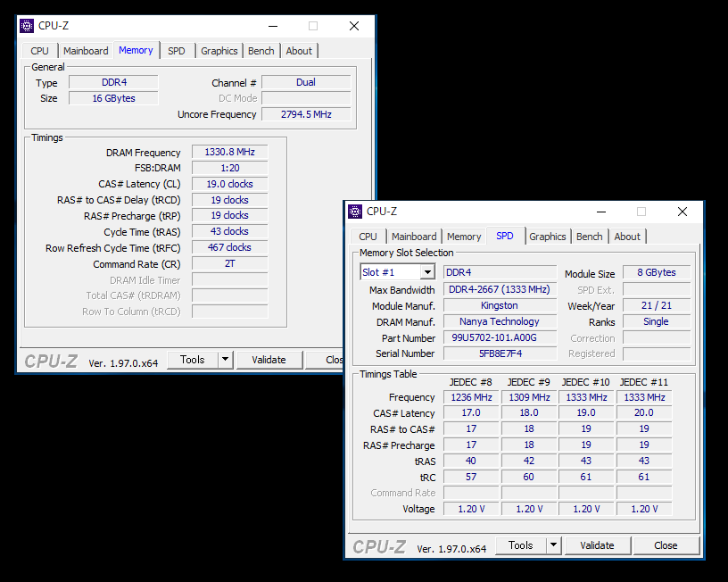Screen dimensions: 728x582
Task: Click Command Rate value 2T
Action: [230, 264]
